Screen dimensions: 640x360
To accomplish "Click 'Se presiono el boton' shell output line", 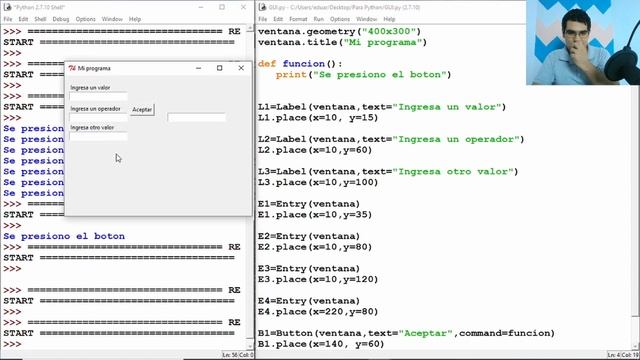I will pos(64,236).
